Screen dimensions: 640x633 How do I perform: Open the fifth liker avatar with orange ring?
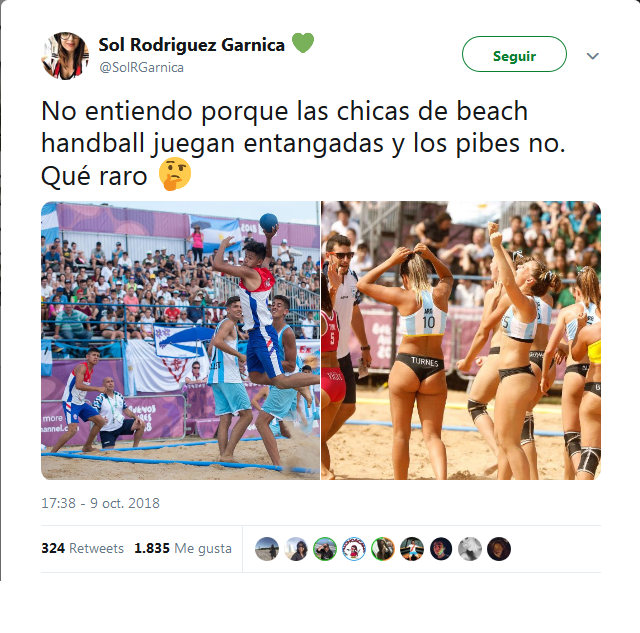[383, 549]
